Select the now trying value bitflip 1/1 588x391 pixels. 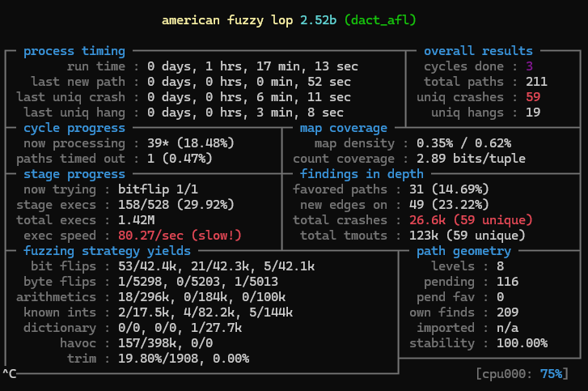(158, 189)
